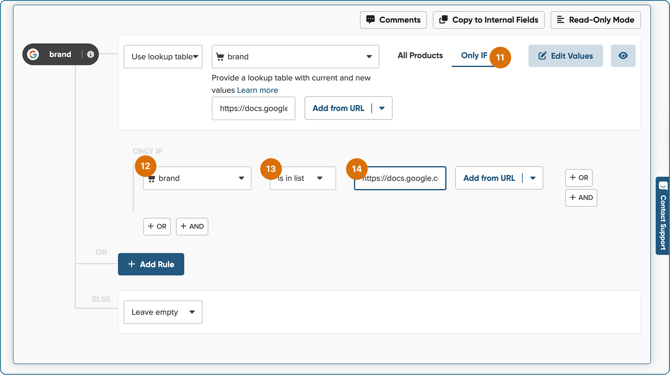Viewport: 670px width, 375px height.
Task: Click the Comments speech bubble button
Action: (393, 20)
